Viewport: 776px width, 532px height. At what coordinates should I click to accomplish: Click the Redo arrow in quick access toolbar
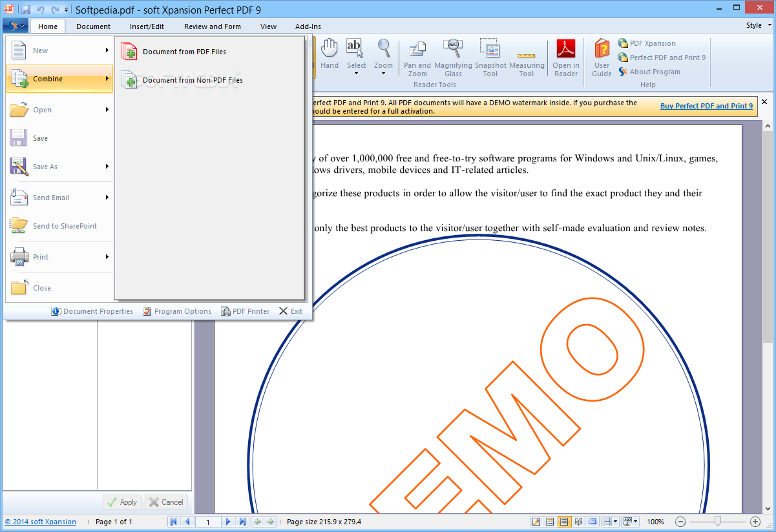(55, 10)
